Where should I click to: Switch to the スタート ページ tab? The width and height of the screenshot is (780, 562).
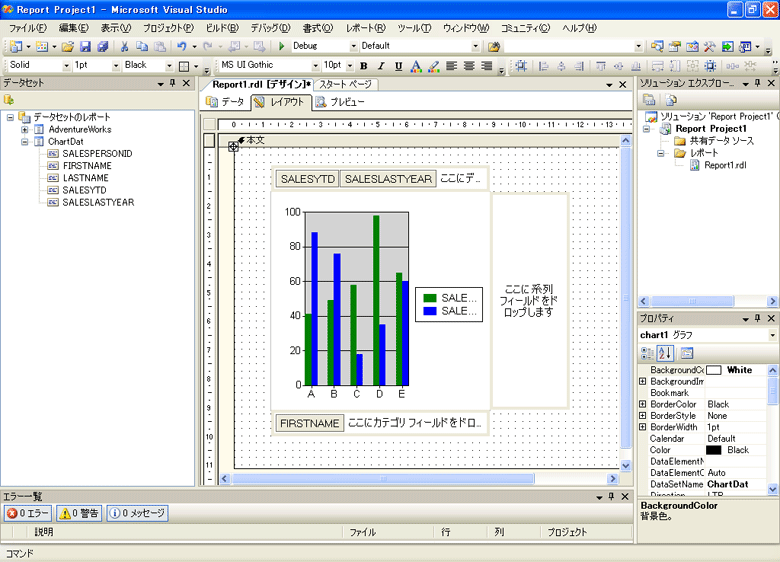345,85
